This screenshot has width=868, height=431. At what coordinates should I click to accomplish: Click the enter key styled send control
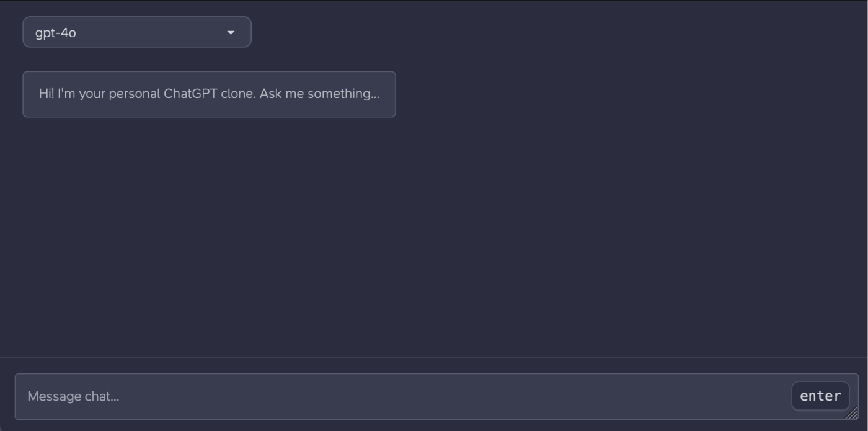click(x=820, y=396)
